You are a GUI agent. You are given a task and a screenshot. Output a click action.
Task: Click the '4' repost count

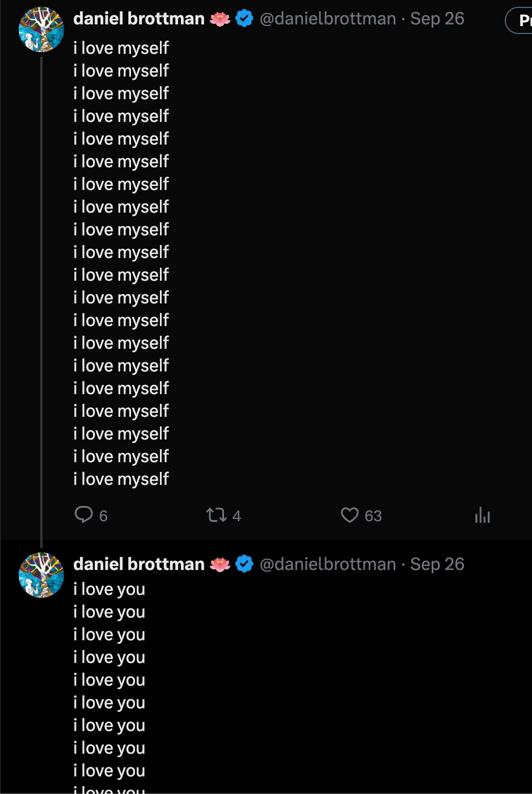(237, 516)
